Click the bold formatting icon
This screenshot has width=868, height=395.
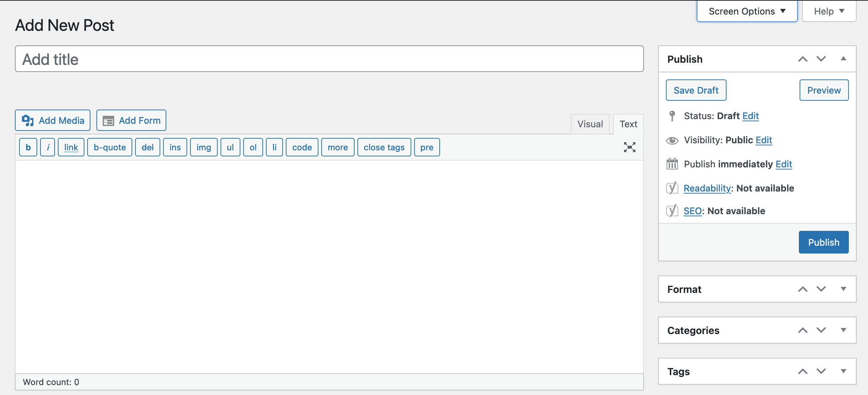tap(28, 146)
